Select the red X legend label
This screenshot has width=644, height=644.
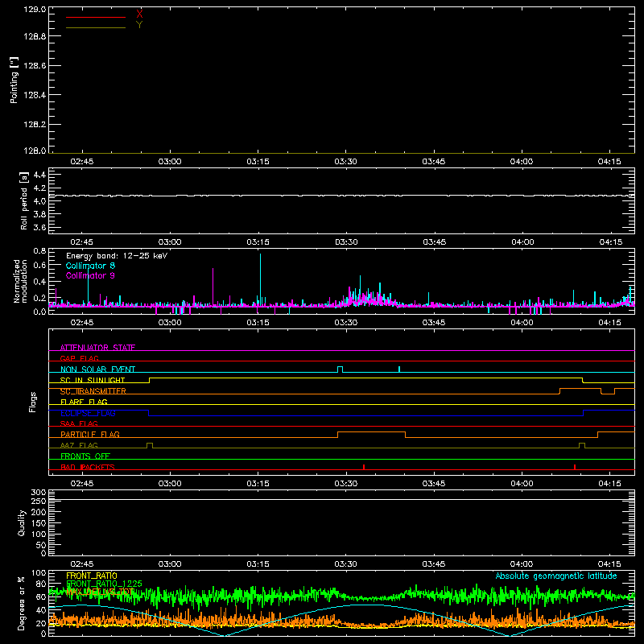click(x=139, y=14)
